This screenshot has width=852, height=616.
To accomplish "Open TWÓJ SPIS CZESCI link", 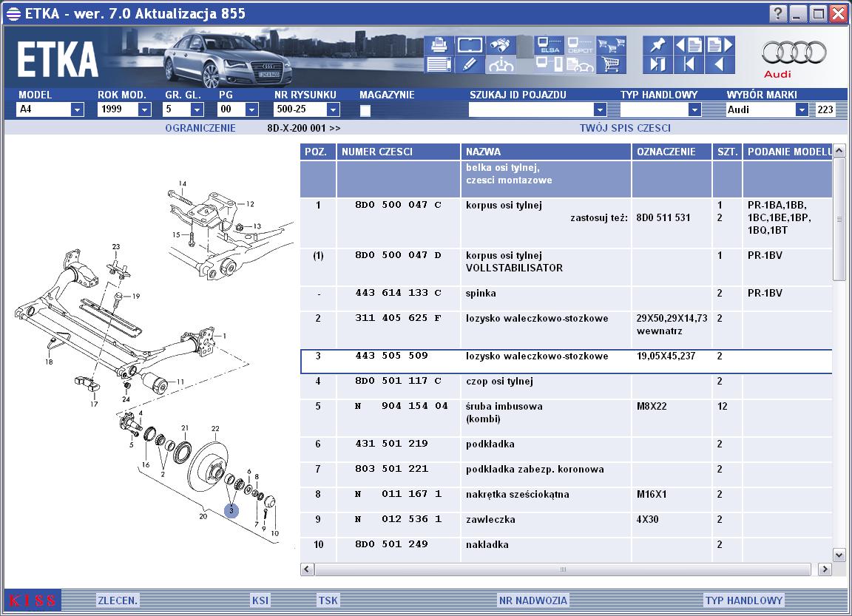I will pos(625,128).
